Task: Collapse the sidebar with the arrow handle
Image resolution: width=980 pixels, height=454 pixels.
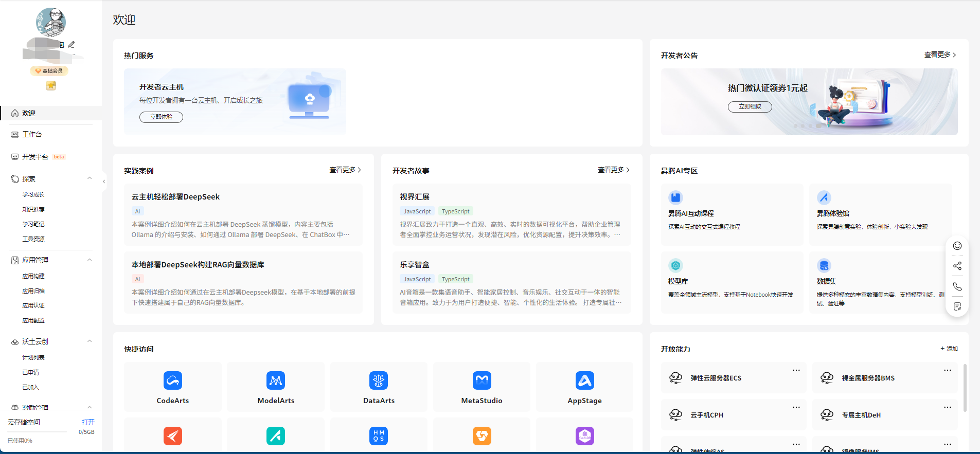Action: pyautogui.click(x=104, y=181)
